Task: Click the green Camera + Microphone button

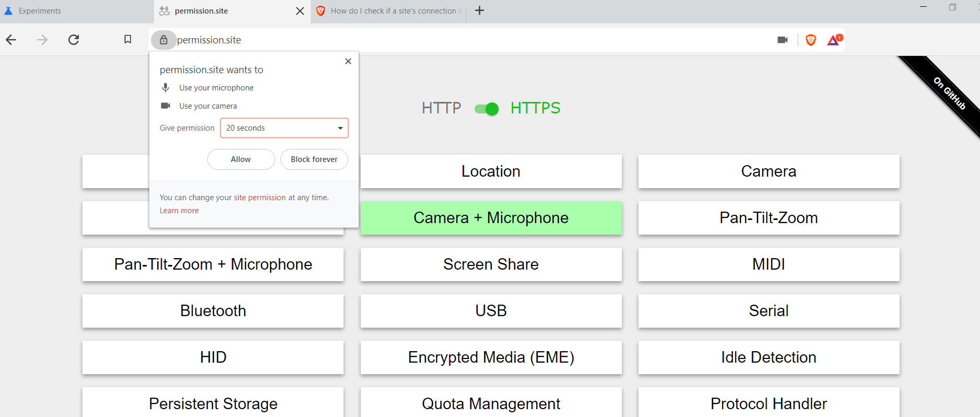Action: (491, 218)
